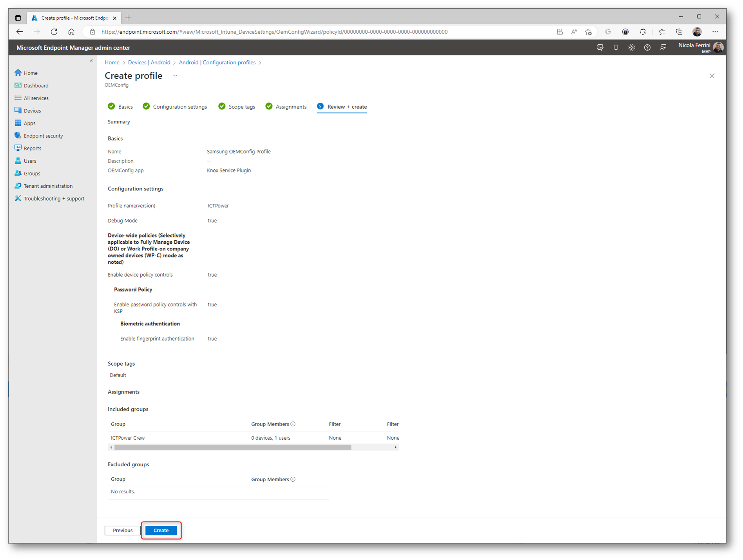Click Group Members info icon in Excluded groups
Viewport: 743px width, 560px height.
(x=293, y=479)
